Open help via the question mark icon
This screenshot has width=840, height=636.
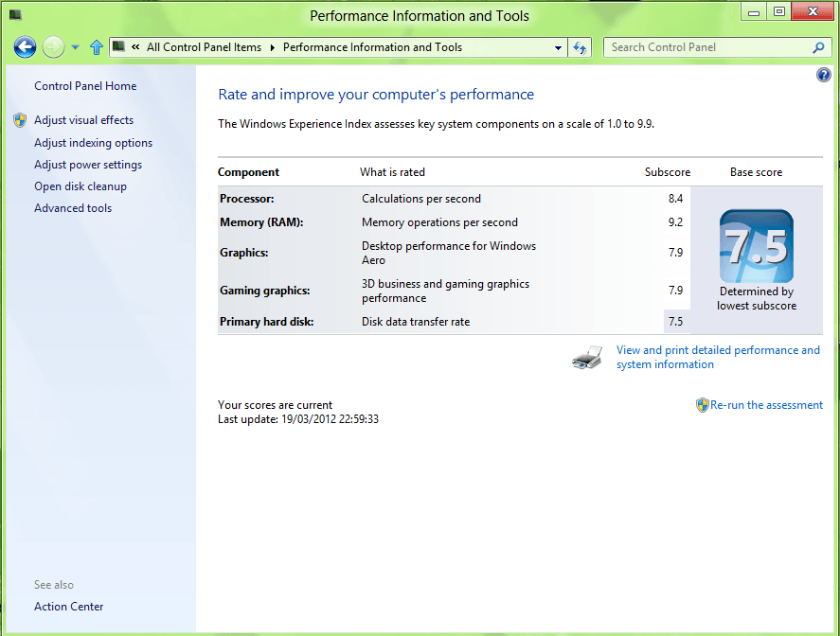click(x=823, y=75)
